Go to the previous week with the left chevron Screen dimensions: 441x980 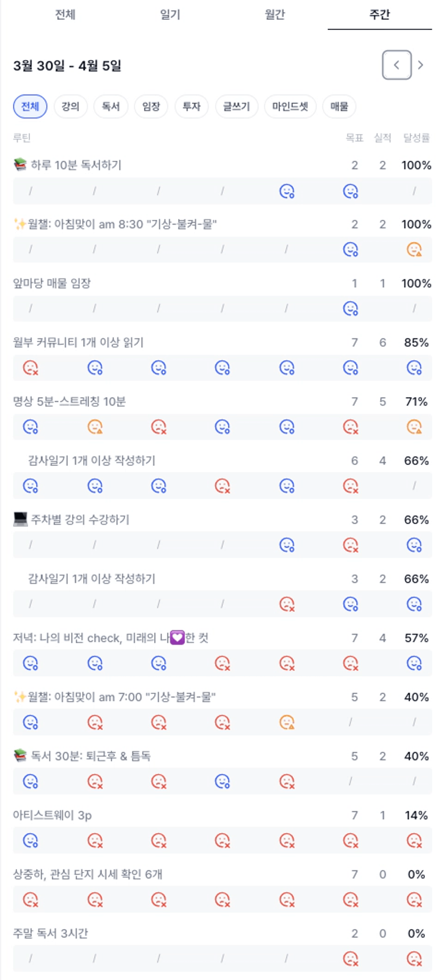(396, 65)
